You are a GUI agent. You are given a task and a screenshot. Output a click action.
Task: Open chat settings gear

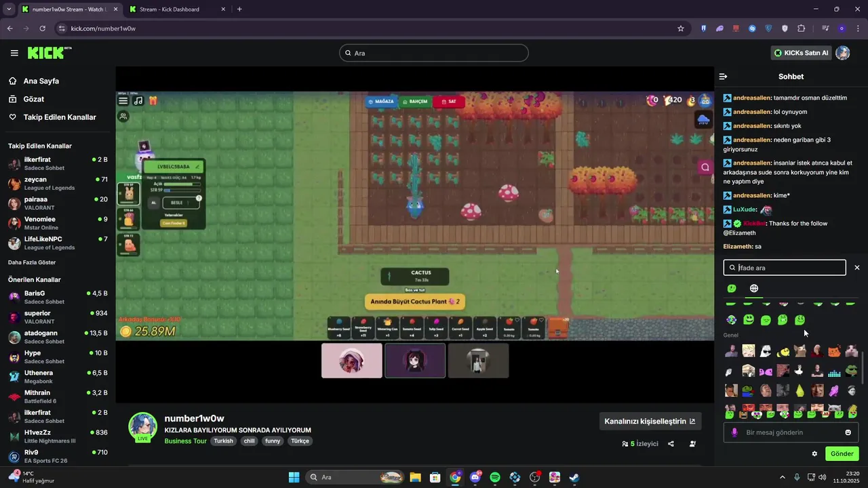tap(814, 453)
